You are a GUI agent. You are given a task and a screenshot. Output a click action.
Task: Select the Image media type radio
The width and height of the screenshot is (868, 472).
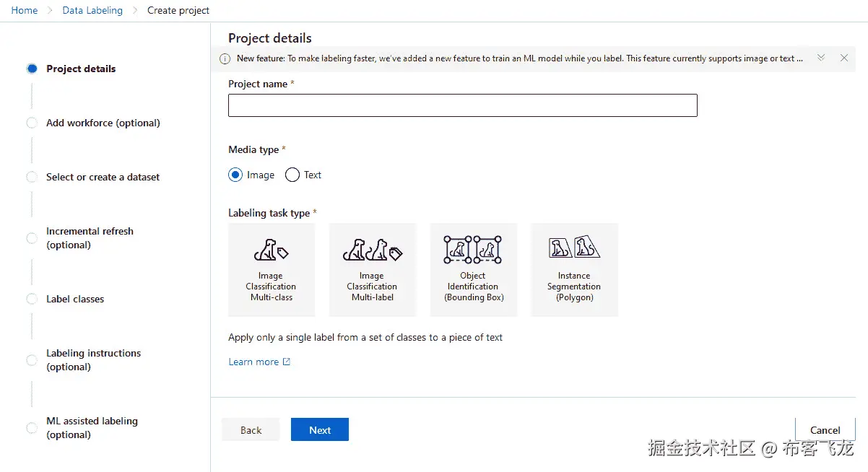click(x=235, y=175)
